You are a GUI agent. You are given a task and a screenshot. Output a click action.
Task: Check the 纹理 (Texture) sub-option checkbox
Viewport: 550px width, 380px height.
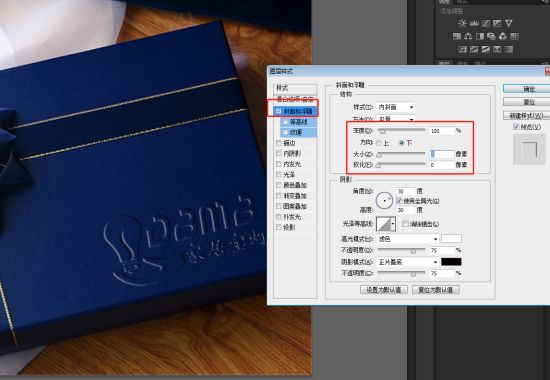point(285,132)
